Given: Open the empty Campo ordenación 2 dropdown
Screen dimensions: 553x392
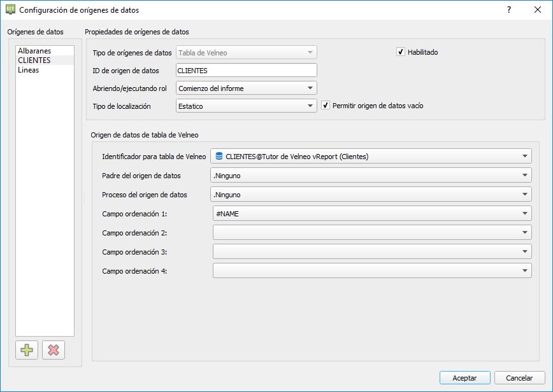Looking at the screenshot, I should [x=371, y=233].
